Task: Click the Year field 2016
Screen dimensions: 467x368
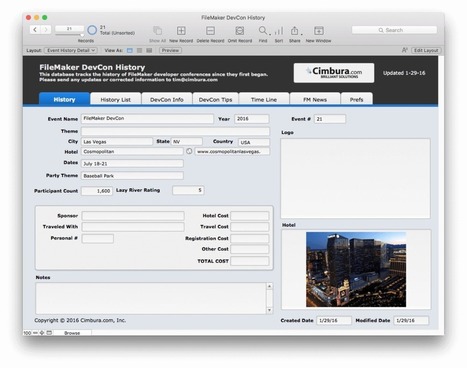Action: click(x=252, y=119)
